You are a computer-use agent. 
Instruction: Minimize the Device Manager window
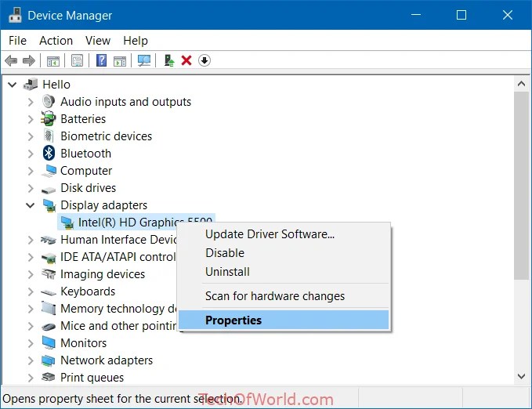416,15
